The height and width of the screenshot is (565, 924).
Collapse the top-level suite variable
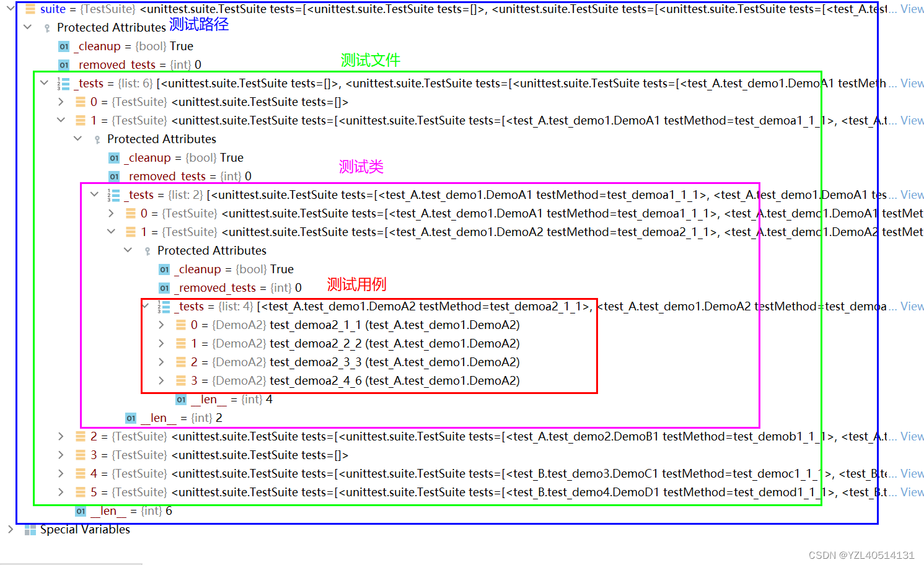click(x=11, y=9)
